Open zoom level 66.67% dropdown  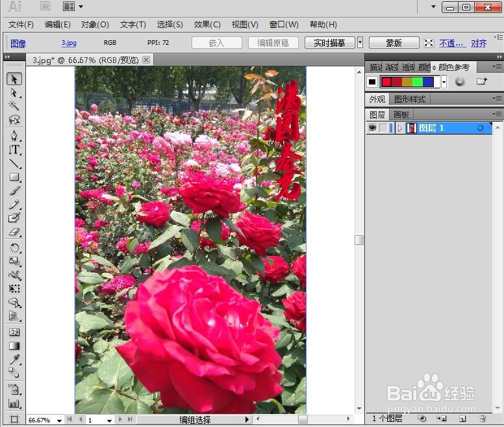pos(60,421)
